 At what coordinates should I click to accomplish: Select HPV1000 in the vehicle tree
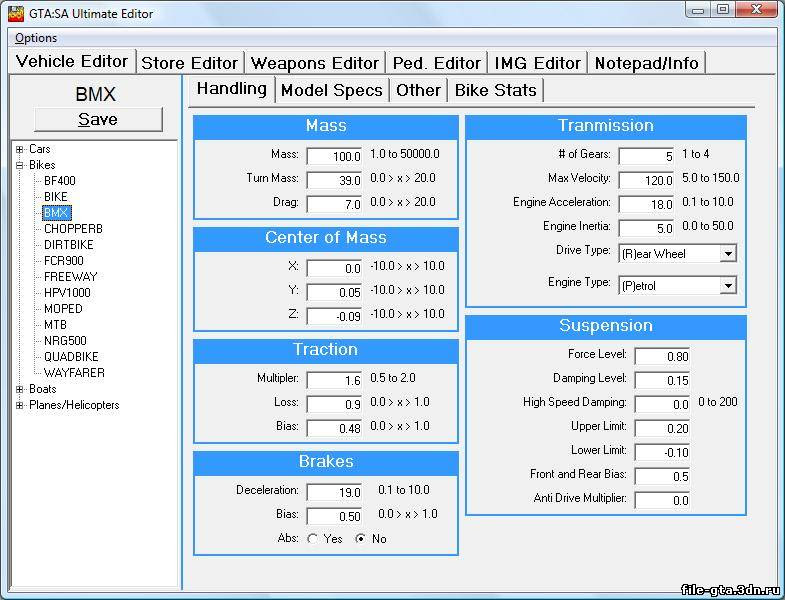point(67,293)
